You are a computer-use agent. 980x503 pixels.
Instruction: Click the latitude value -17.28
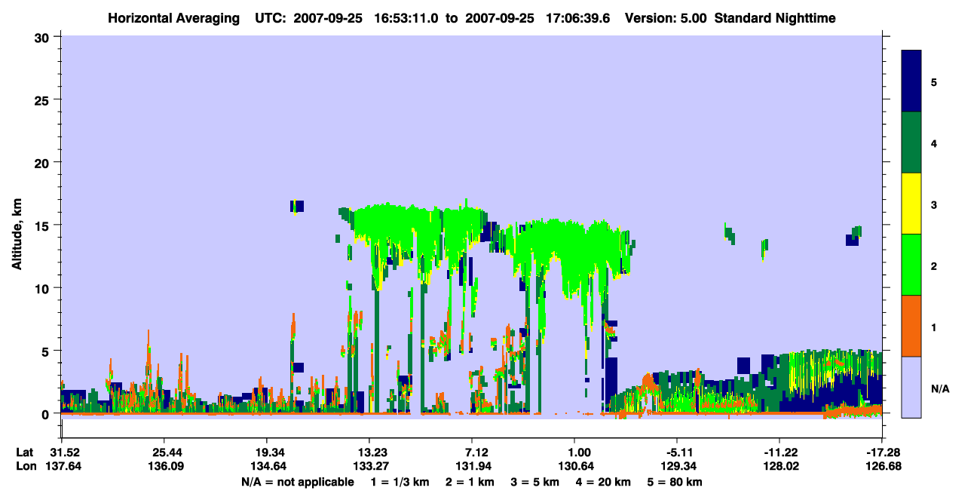(x=882, y=452)
